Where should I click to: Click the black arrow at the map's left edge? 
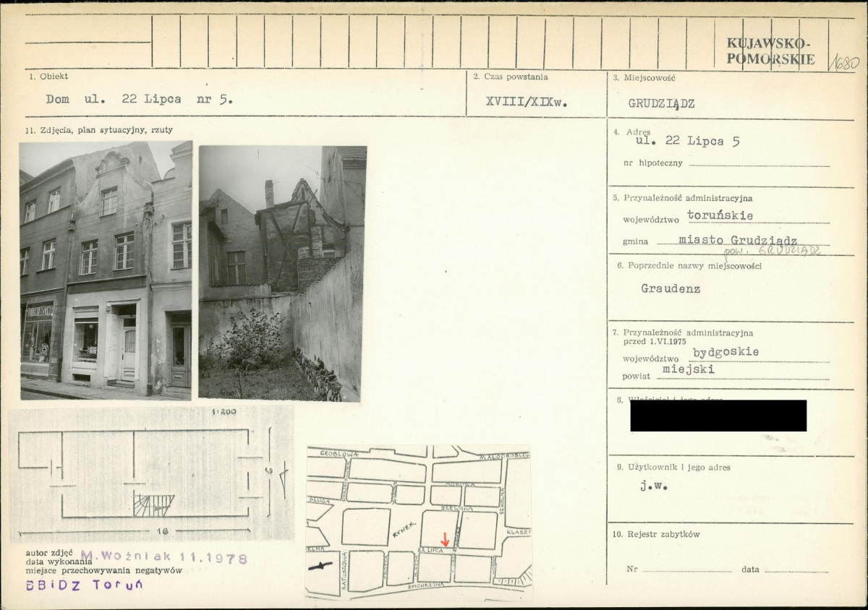320,566
